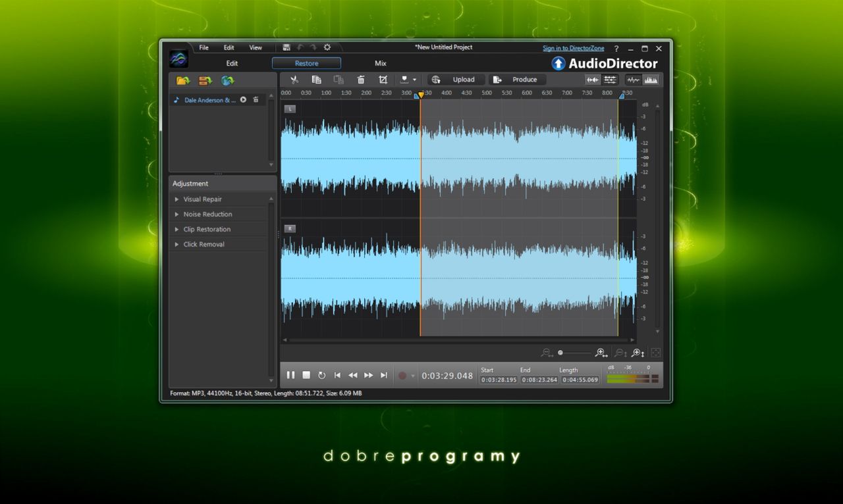Click Sign in to DirectorZone link

(x=573, y=48)
